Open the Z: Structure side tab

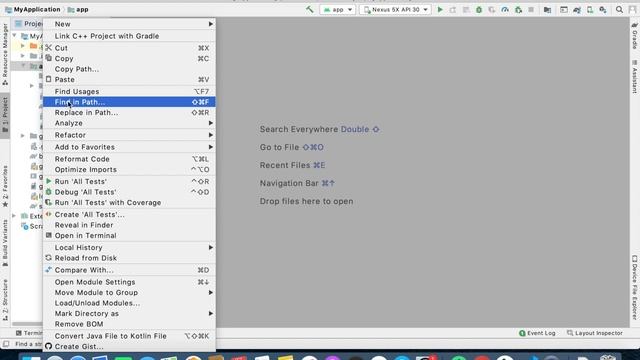point(5,299)
